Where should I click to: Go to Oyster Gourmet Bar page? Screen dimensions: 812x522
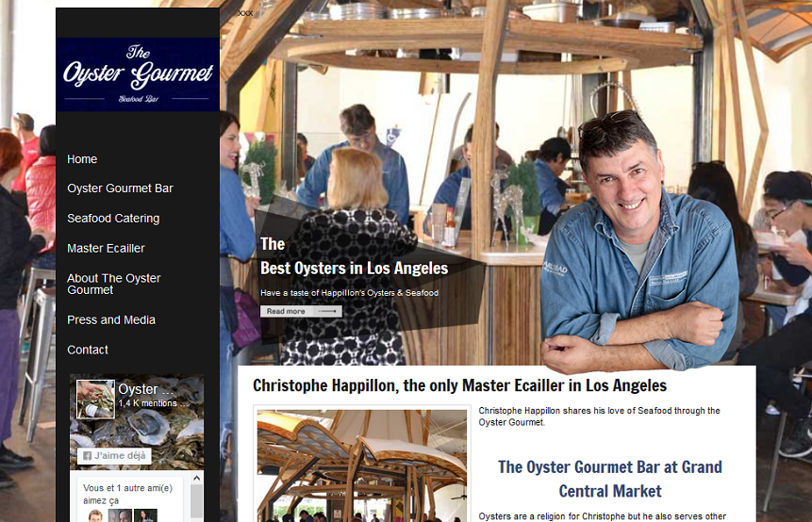120,188
